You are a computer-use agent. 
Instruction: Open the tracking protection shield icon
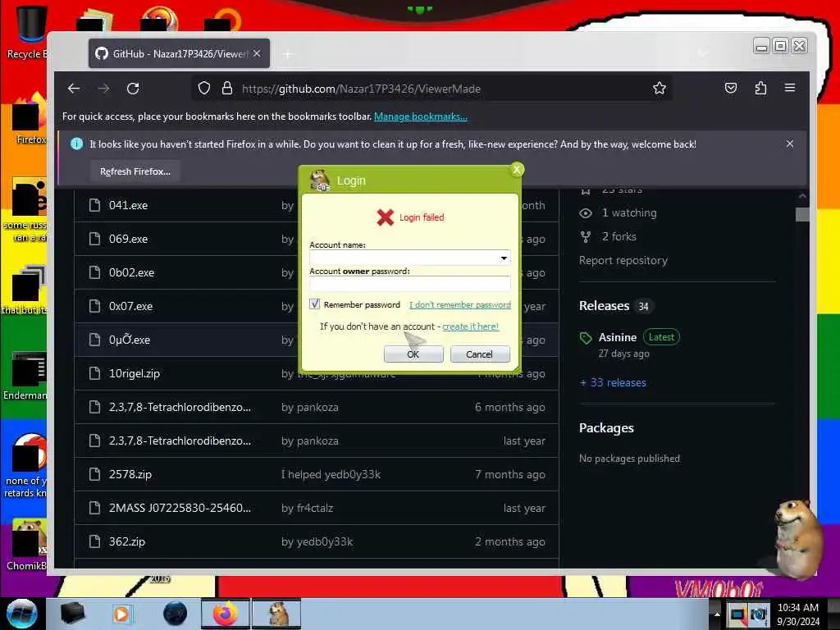pyautogui.click(x=204, y=88)
